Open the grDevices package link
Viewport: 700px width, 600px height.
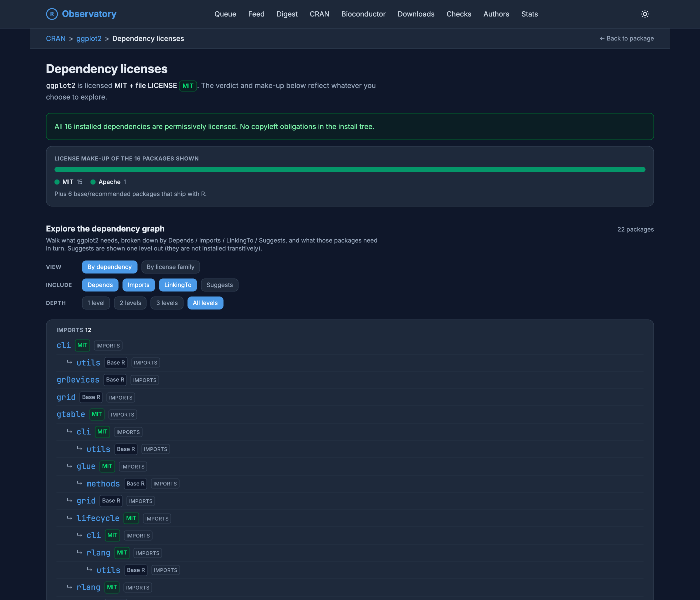(78, 380)
